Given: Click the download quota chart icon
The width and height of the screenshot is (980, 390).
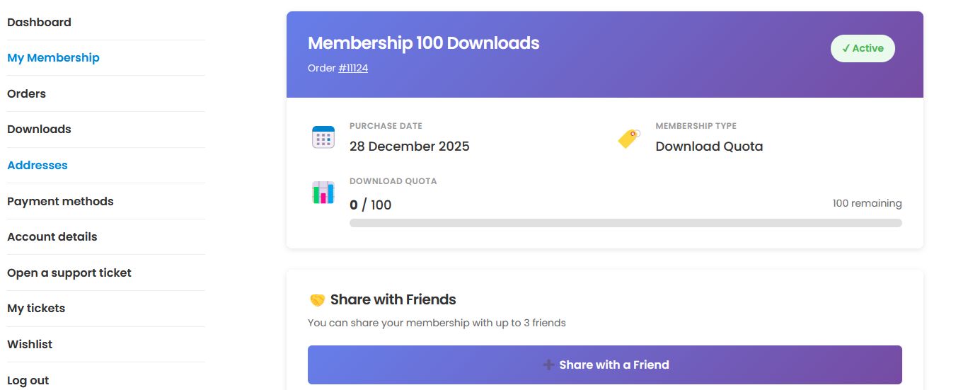Looking at the screenshot, I should tap(323, 193).
